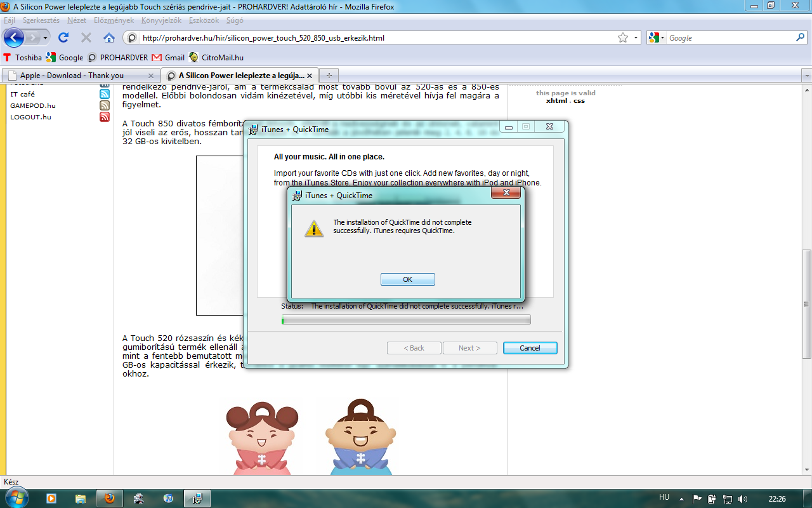The image size is (812, 508).
Task: Click Cancel in the iTunes installer
Action: 530,348
